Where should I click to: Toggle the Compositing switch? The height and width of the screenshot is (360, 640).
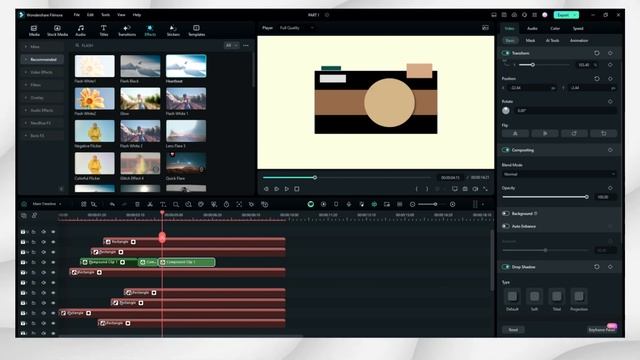pyautogui.click(x=506, y=150)
